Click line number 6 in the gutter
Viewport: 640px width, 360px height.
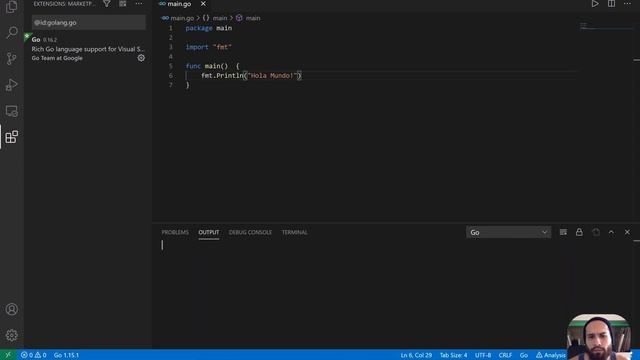point(171,76)
